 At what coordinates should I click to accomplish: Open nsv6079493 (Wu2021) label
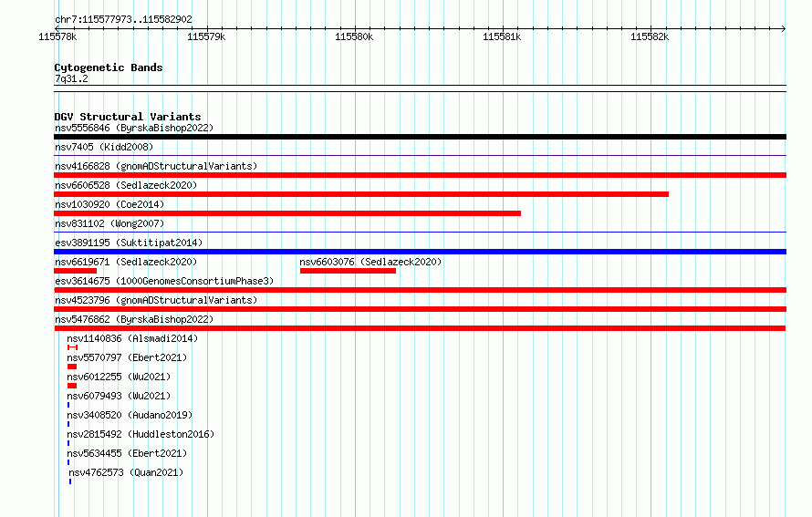pos(119,396)
